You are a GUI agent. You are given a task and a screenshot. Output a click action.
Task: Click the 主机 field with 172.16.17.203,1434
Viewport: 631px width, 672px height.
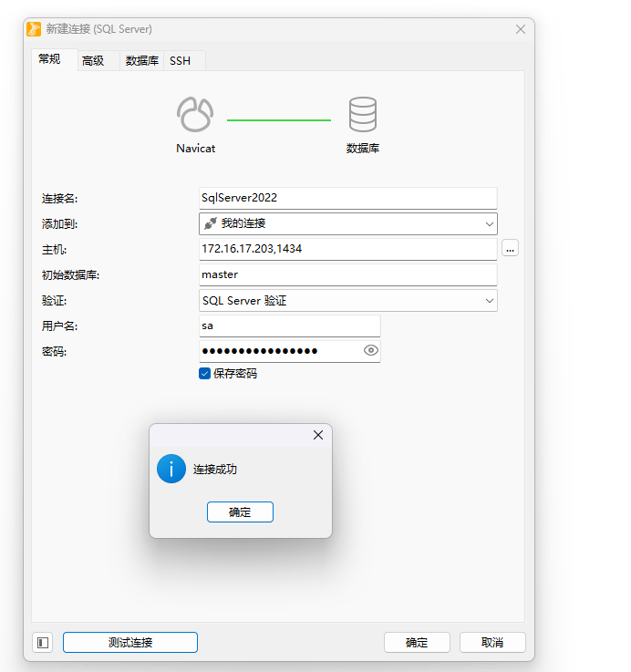[348, 249]
